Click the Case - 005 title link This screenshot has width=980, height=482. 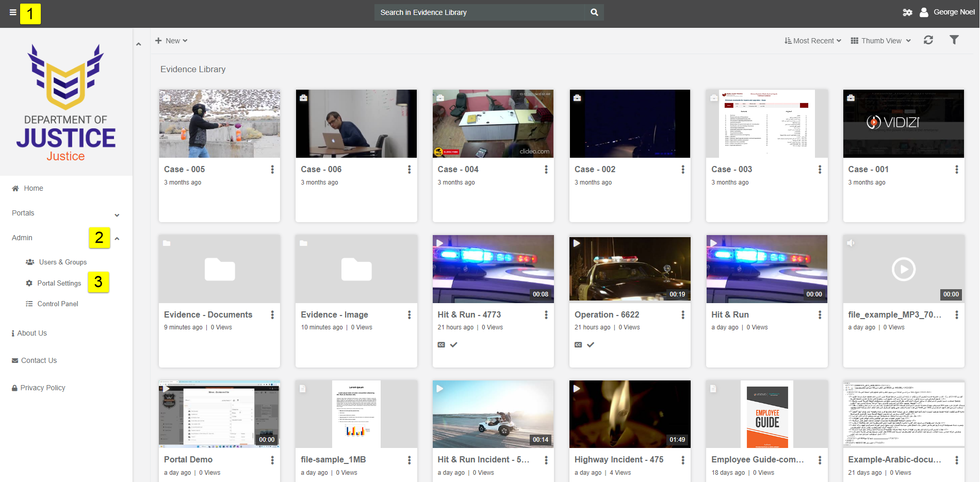(184, 170)
